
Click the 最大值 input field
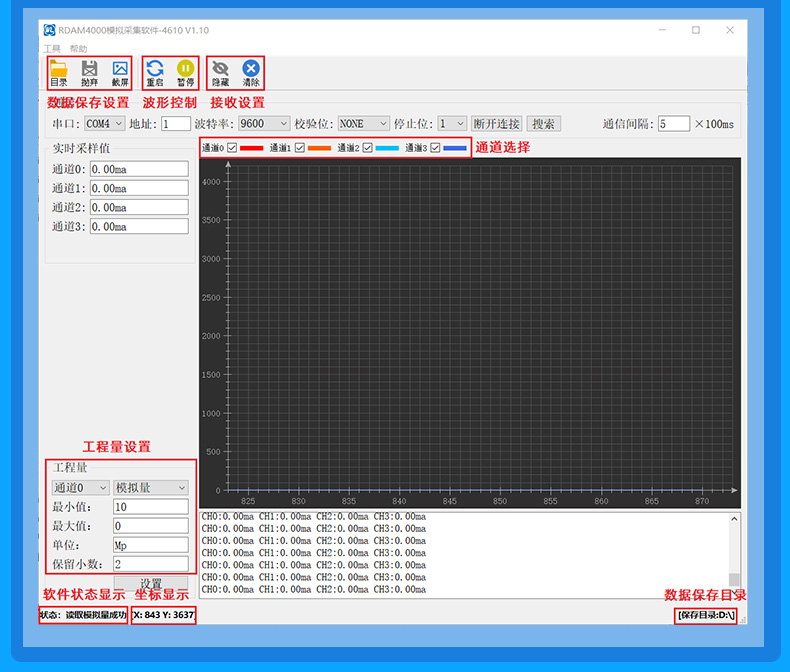coord(150,526)
